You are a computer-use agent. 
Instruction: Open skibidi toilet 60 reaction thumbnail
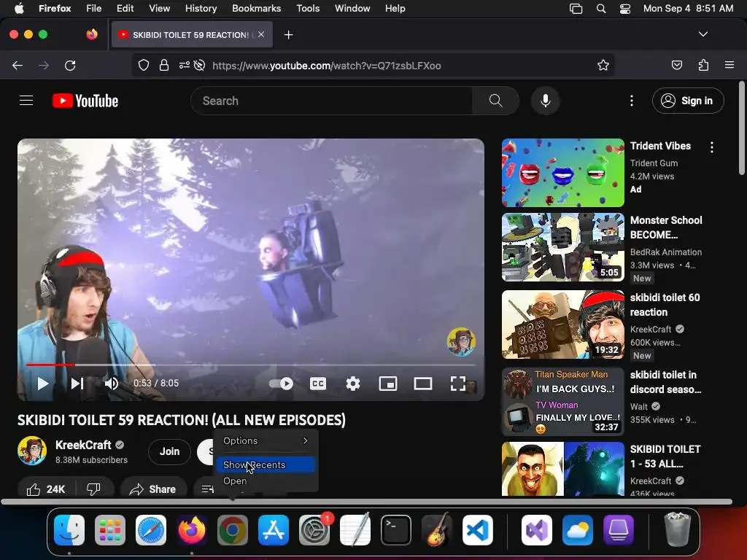[x=562, y=324]
